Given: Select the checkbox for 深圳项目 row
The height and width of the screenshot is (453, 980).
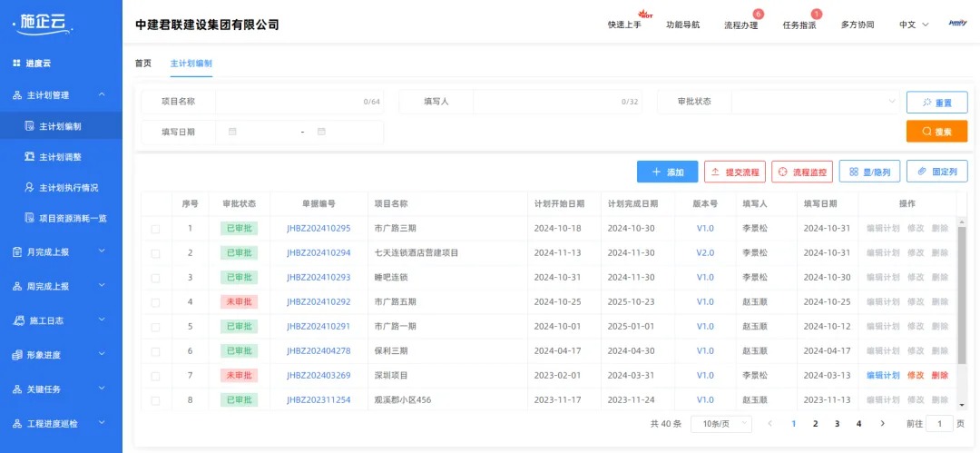Looking at the screenshot, I should click(155, 376).
